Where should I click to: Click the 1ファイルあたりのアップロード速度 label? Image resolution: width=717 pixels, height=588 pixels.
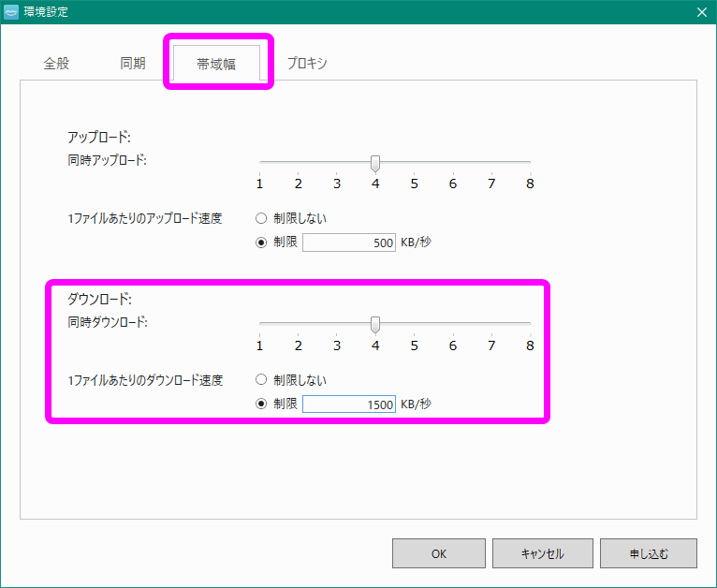pos(145,218)
